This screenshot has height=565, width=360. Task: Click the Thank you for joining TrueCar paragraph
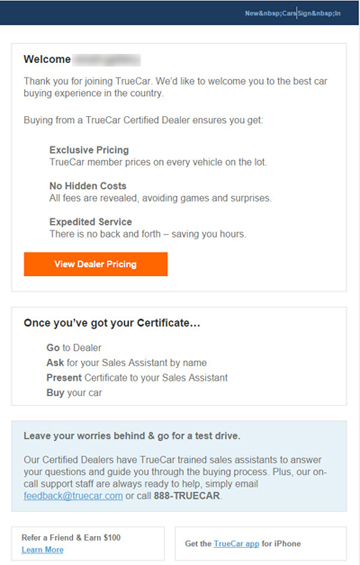coord(175,87)
